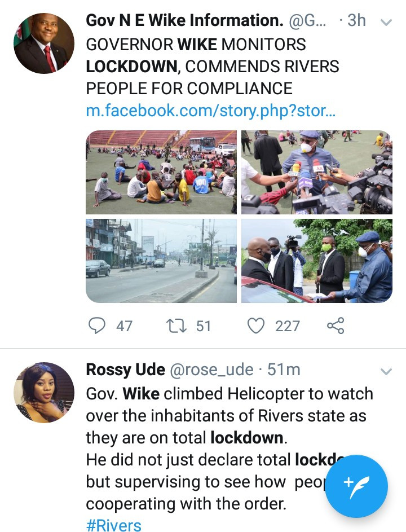The image size is (406, 532).
Task: Open the stadium crowd photo
Action: tap(161, 172)
